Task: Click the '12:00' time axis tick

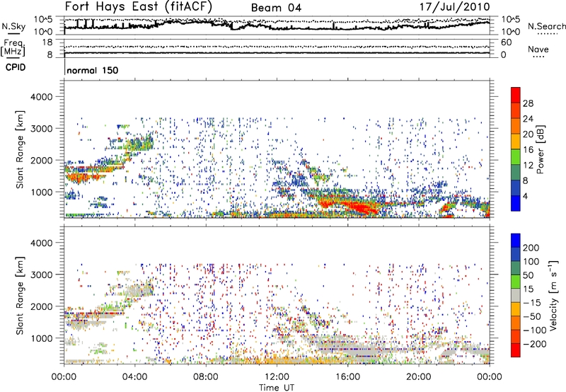Action: 277,377
